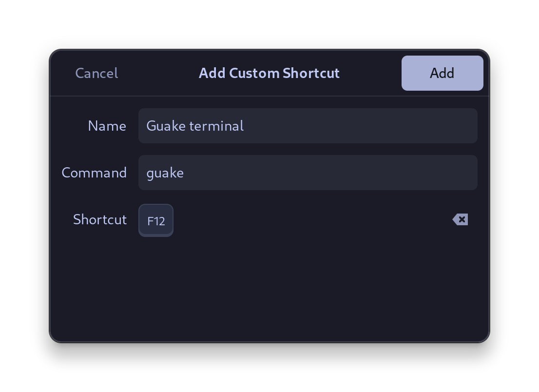The width and height of the screenshot is (539, 392).
Task: Click the backspace icon to clear the shortcut
Action: coord(460,219)
